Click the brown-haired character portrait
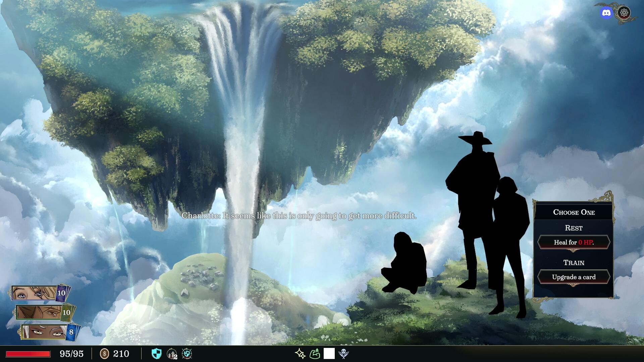Screen dimensions: 644x362 (x=39, y=312)
